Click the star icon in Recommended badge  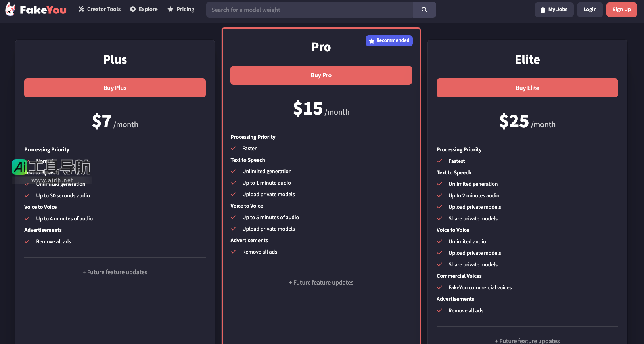372,41
